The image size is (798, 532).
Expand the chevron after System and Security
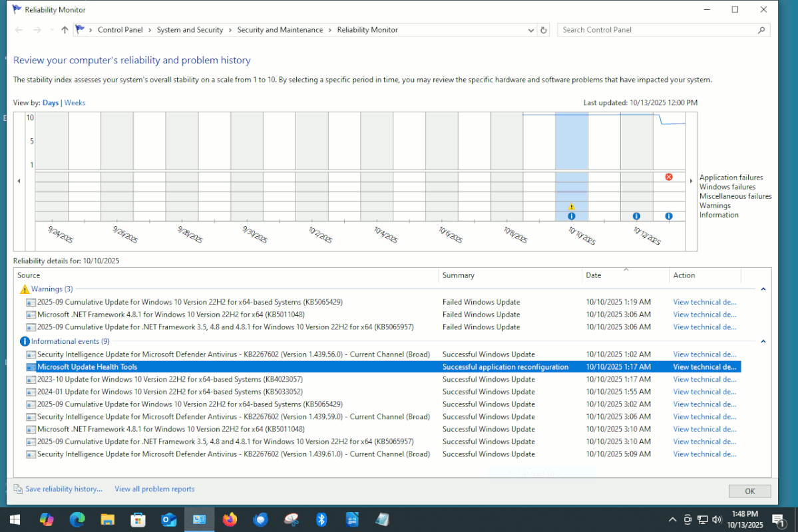[x=230, y=30]
